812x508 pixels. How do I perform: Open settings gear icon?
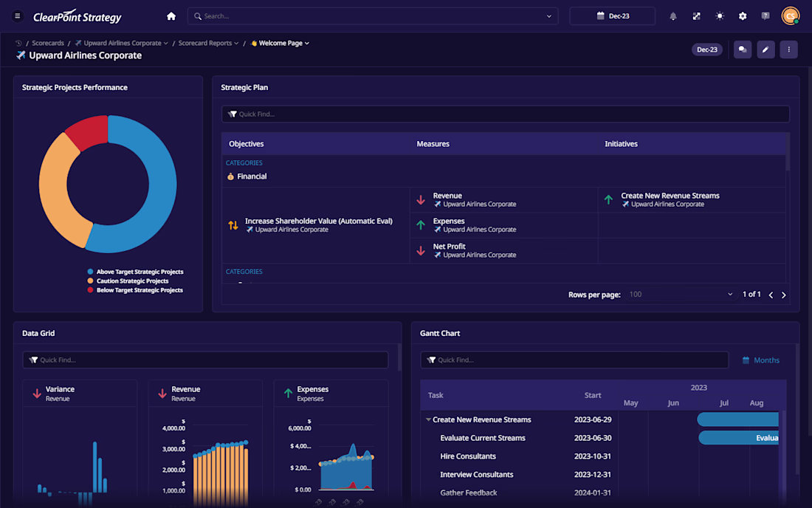pyautogui.click(x=743, y=16)
